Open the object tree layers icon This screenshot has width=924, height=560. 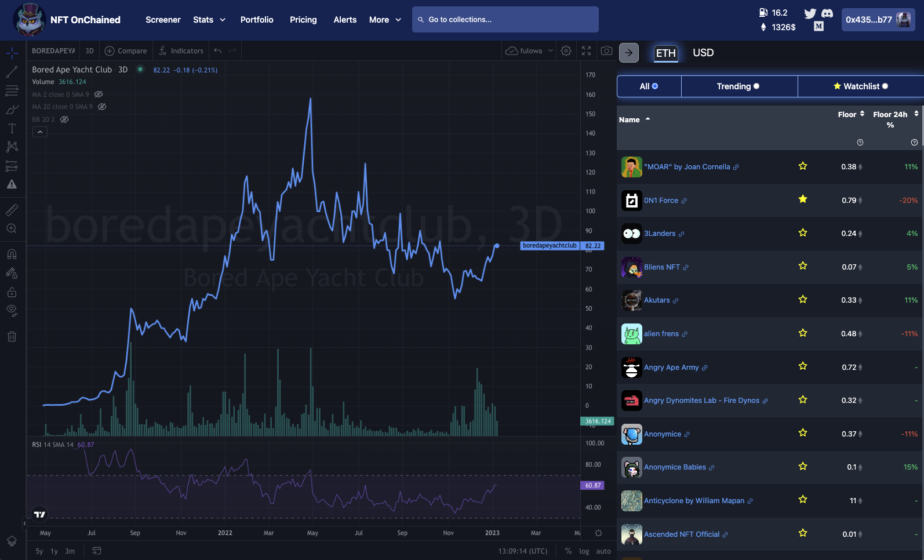12,541
